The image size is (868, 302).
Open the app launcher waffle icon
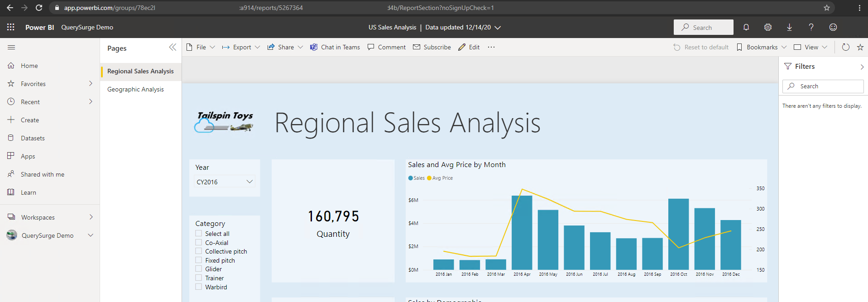click(11, 27)
